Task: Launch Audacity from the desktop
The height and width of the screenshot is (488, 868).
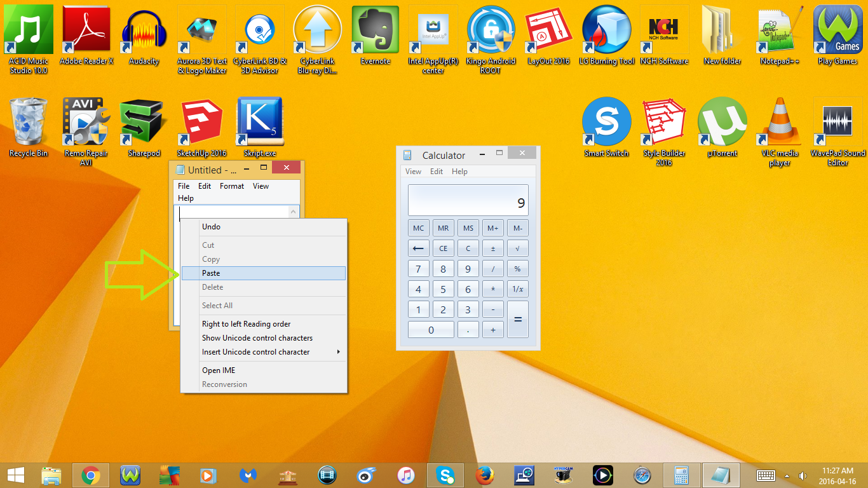Action: 144,29
